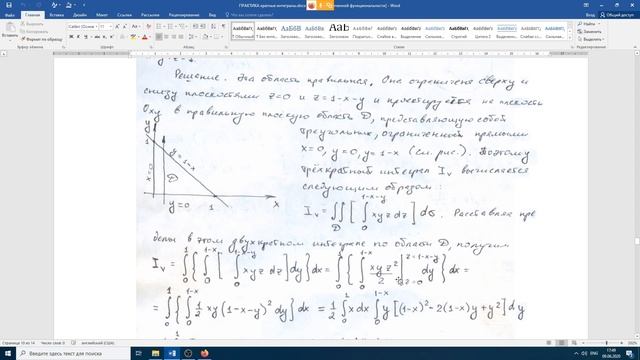Select the Обычный style

(x=243, y=31)
